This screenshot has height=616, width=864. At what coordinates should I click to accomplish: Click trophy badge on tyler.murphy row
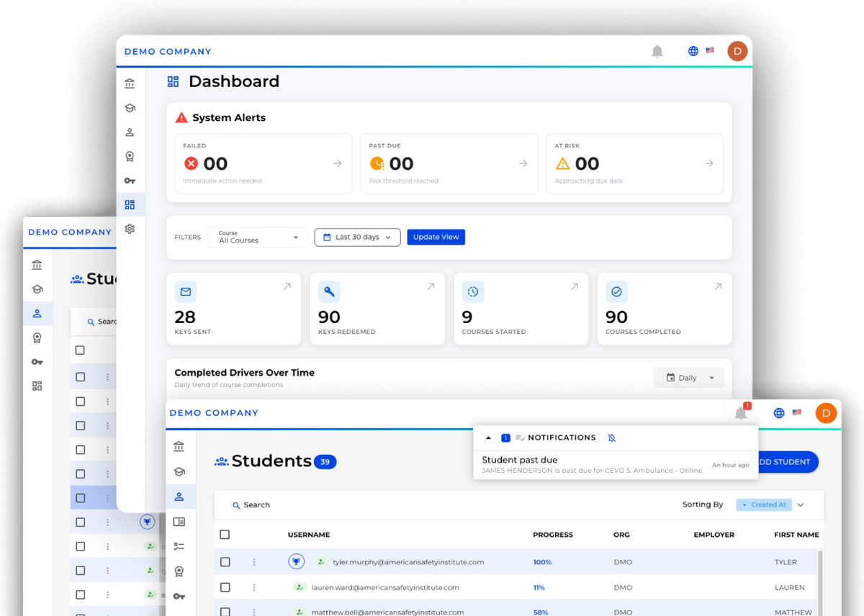point(296,561)
